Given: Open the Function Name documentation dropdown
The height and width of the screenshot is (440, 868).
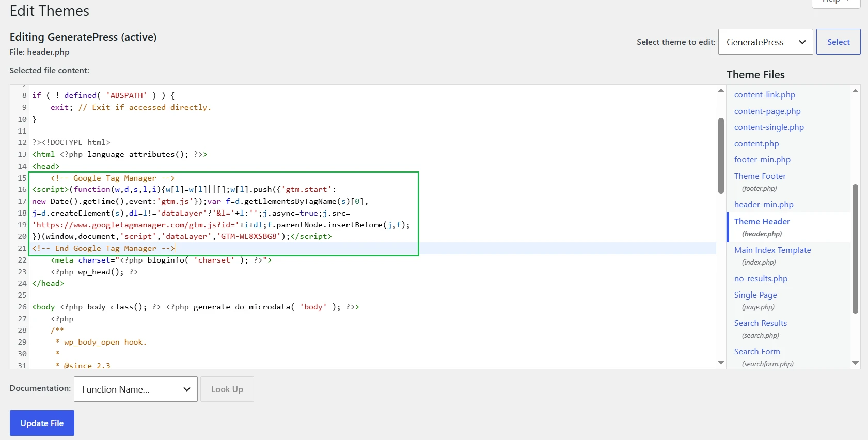Looking at the screenshot, I should [x=136, y=389].
